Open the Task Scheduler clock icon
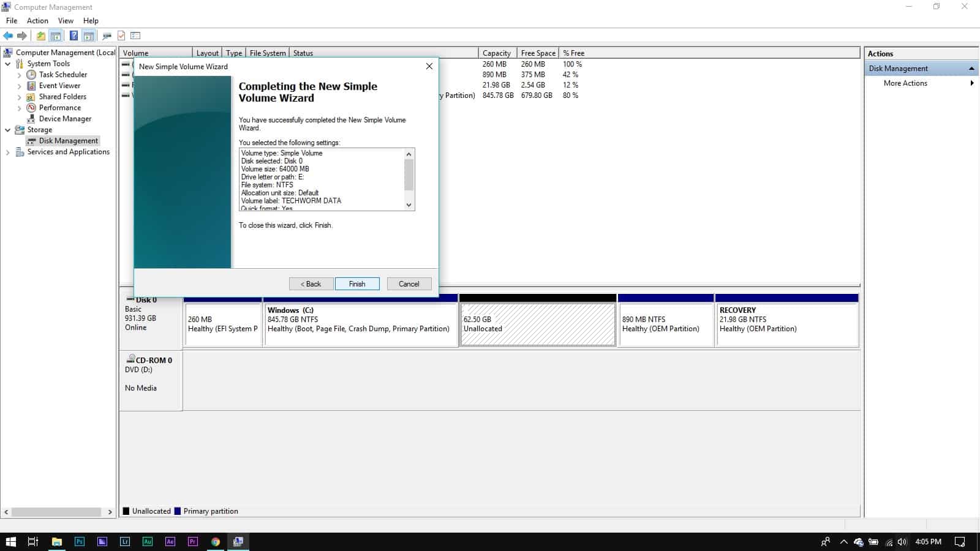980x551 pixels. pos(31,75)
